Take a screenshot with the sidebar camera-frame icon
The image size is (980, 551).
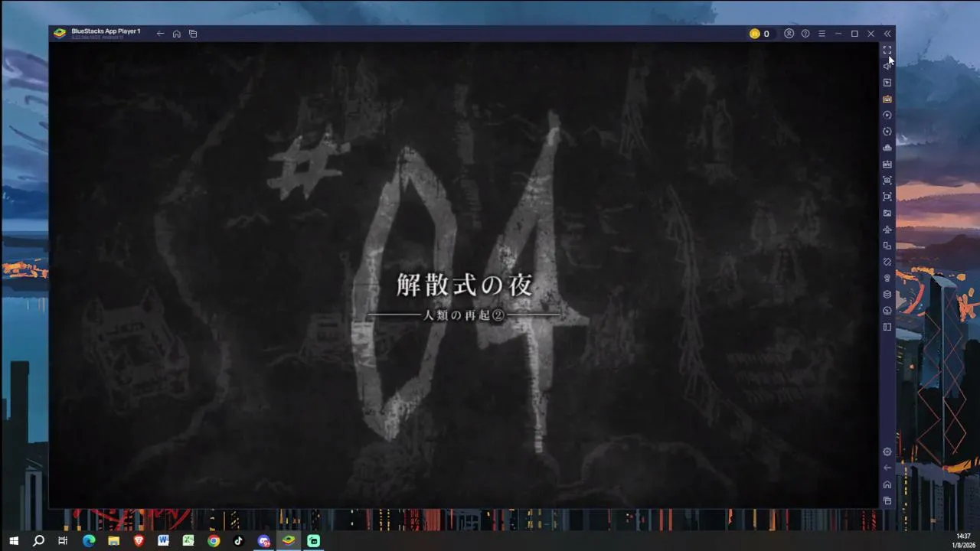[x=887, y=181]
